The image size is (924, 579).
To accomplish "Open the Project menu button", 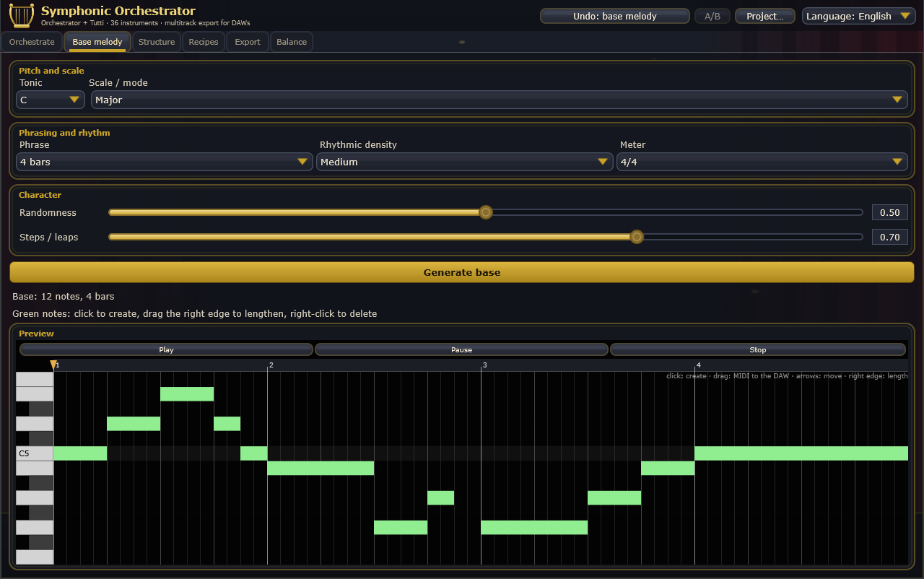I will (x=765, y=16).
